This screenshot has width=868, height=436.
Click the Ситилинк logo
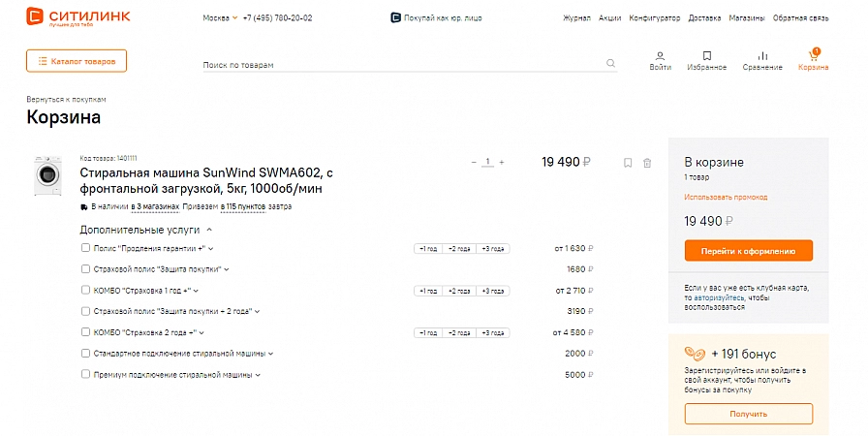point(78,16)
